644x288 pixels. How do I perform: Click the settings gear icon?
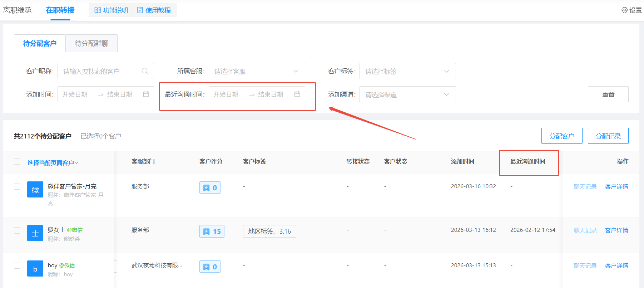[x=624, y=10]
